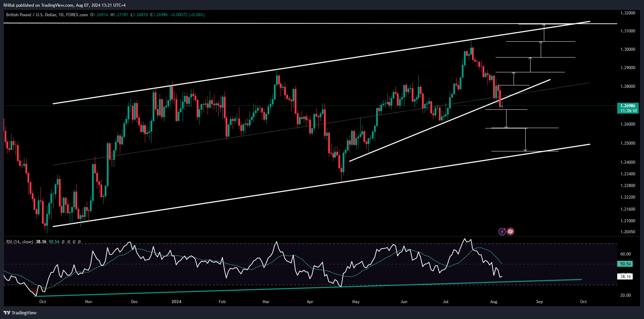Click the RSI legend value 50.54

click(54, 242)
